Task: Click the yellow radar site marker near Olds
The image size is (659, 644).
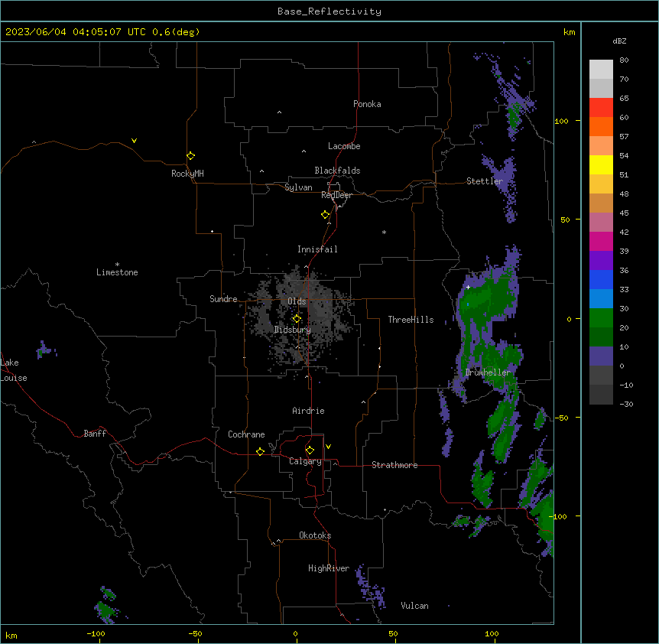Action: (297, 319)
